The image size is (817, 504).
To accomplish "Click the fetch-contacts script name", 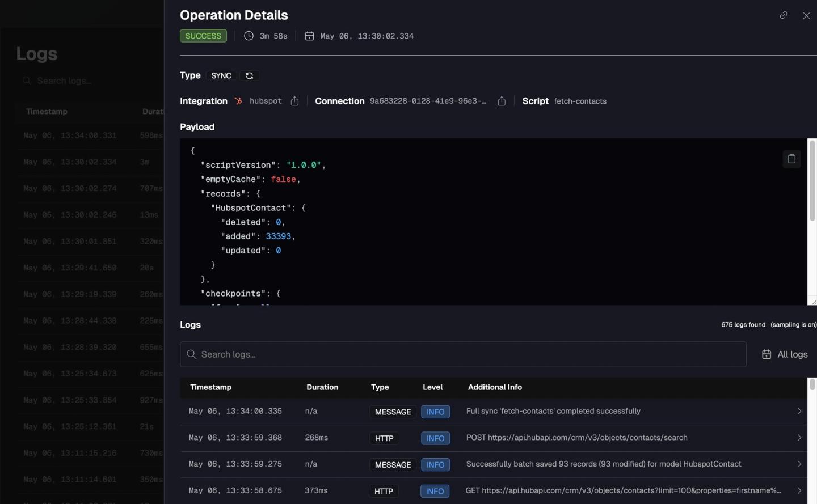I will tap(580, 101).
